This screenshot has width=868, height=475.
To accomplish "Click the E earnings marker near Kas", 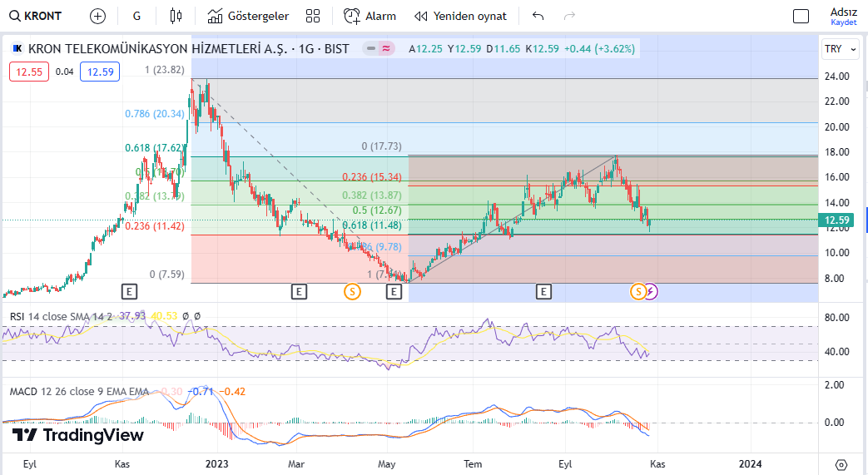I will 129,291.
